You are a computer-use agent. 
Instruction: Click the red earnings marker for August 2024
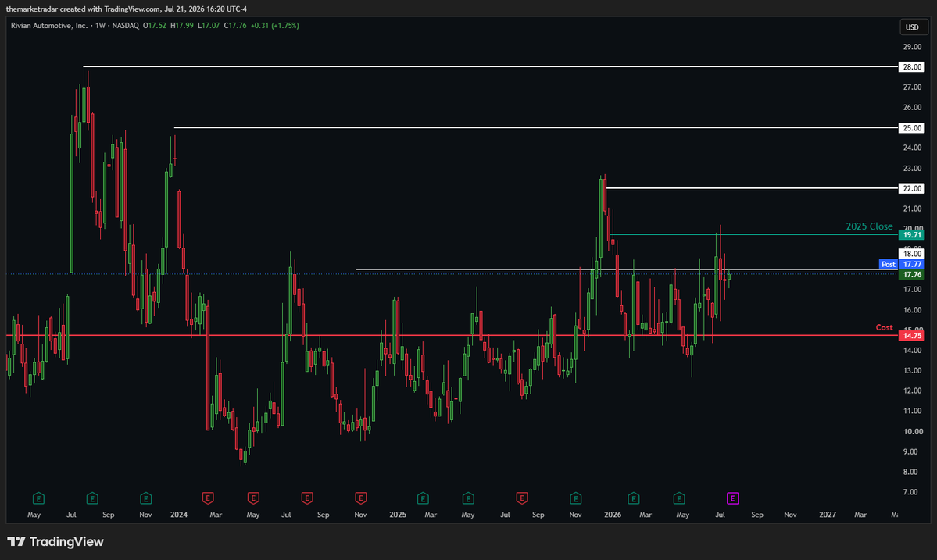click(x=307, y=498)
